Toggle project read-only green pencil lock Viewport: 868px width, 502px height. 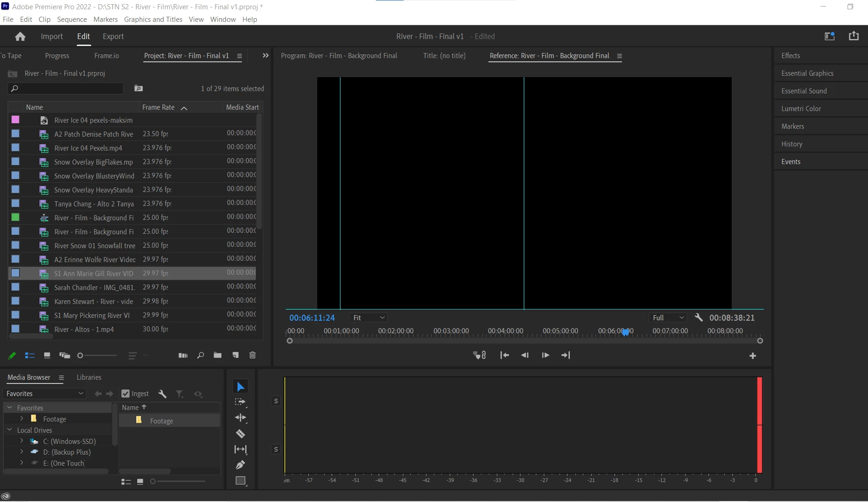12,356
